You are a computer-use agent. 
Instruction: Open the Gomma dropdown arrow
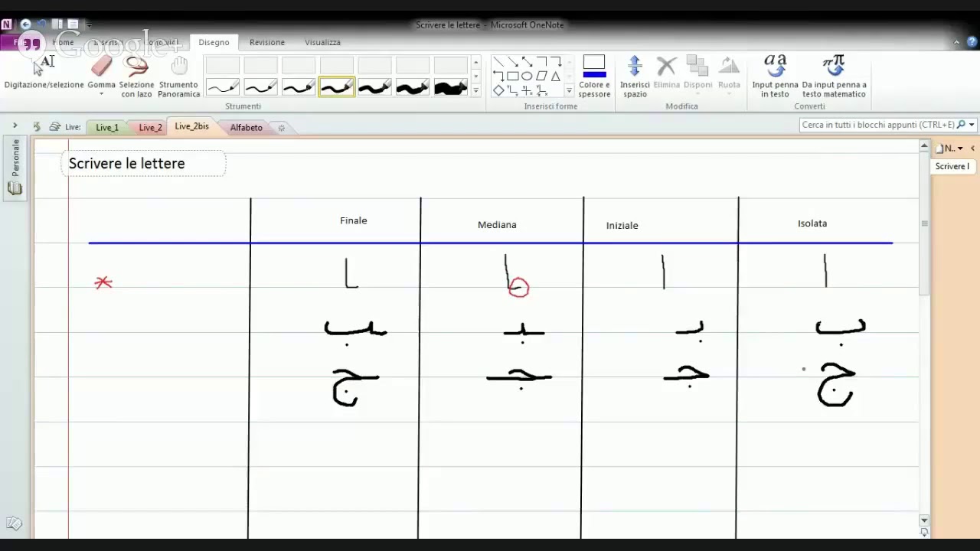point(101,94)
